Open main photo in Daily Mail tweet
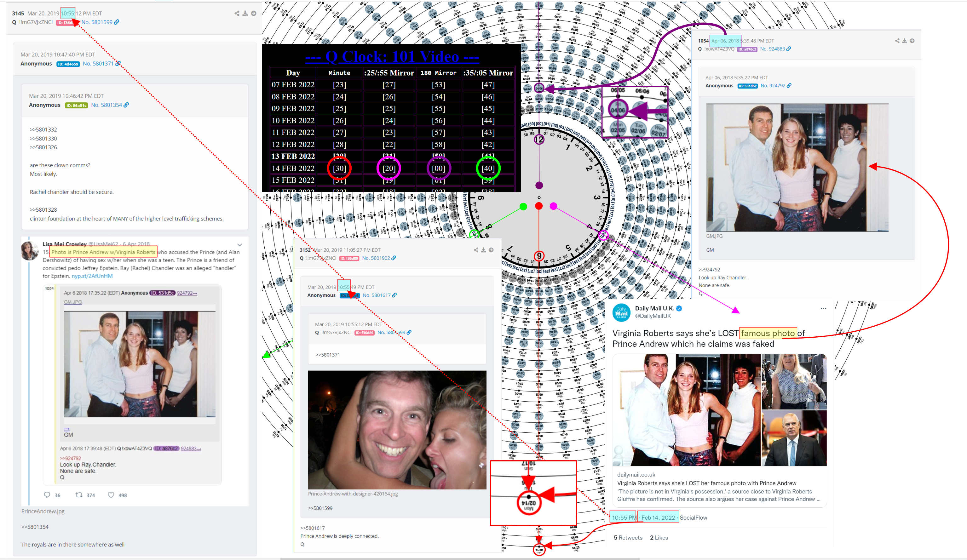The height and width of the screenshot is (560, 967). tap(687, 410)
